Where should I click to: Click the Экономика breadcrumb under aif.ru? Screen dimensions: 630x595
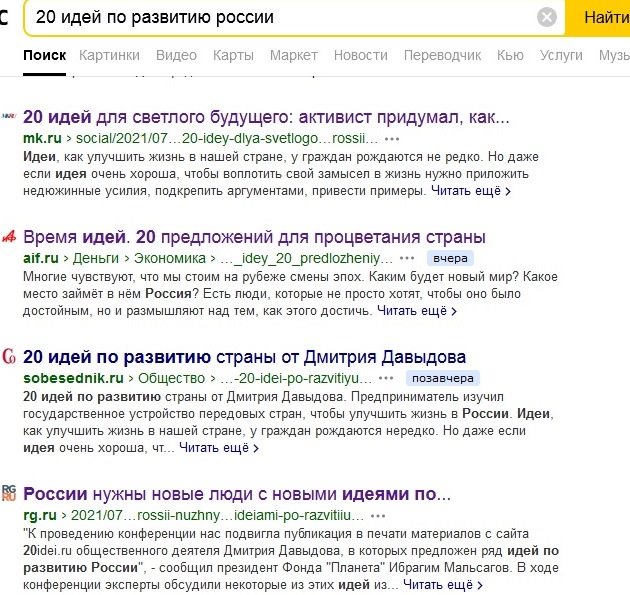[x=170, y=258]
